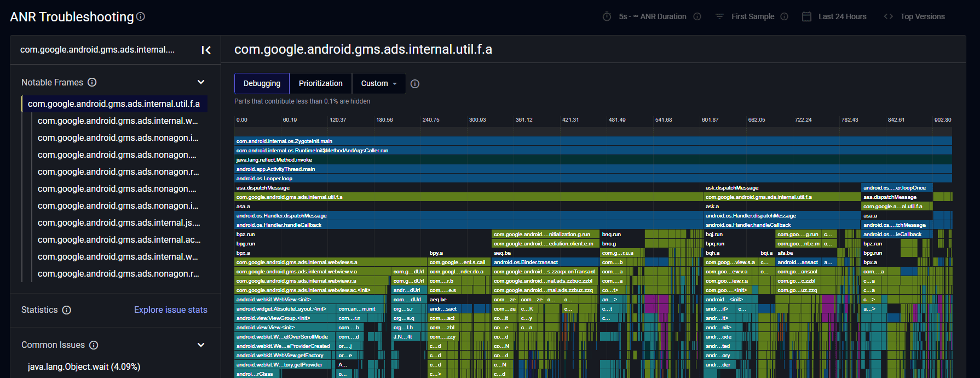Click the ANR Troubleshooting help icon
Screen dimensions: 980x378
[x=140, y=16]
